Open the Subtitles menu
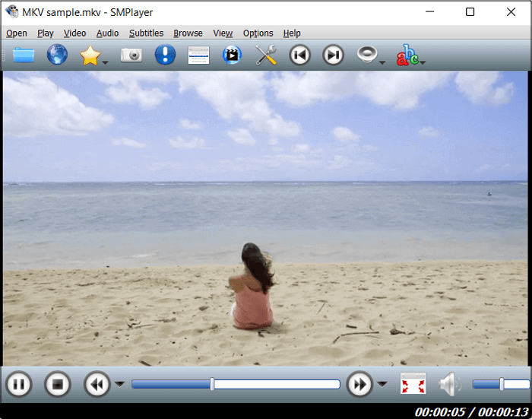Viewport: 532px width, 419px height. (x=146, y=33)
